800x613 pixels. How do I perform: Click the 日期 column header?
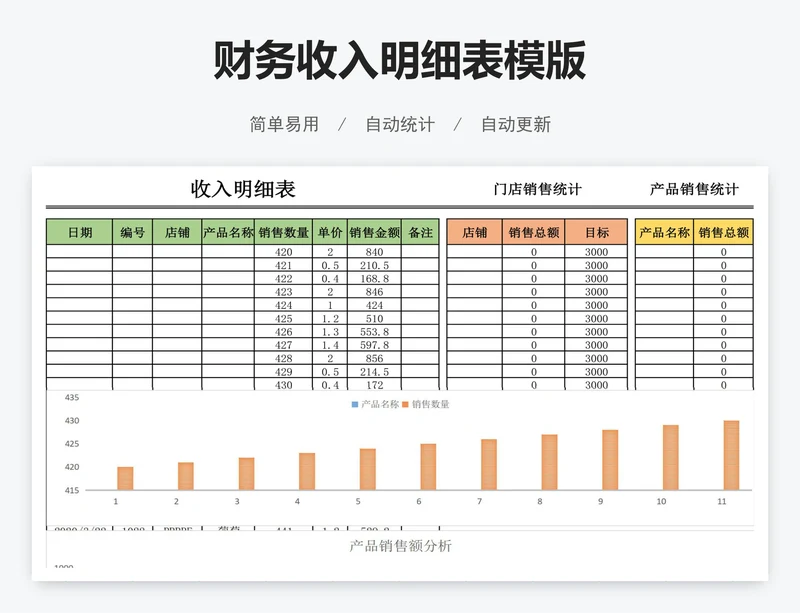(80, 232)
